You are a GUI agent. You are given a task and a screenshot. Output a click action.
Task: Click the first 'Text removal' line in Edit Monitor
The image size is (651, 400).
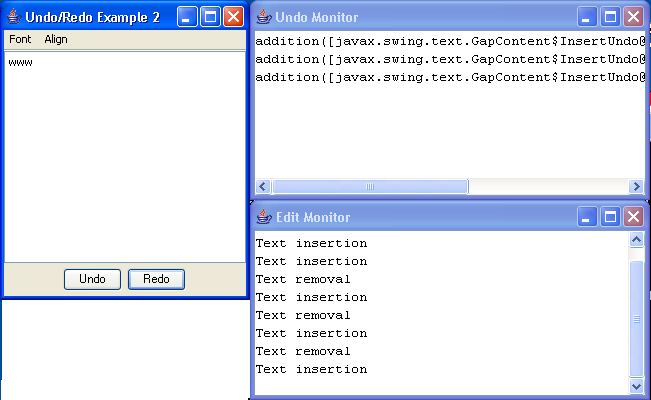(x=303, y=279)
